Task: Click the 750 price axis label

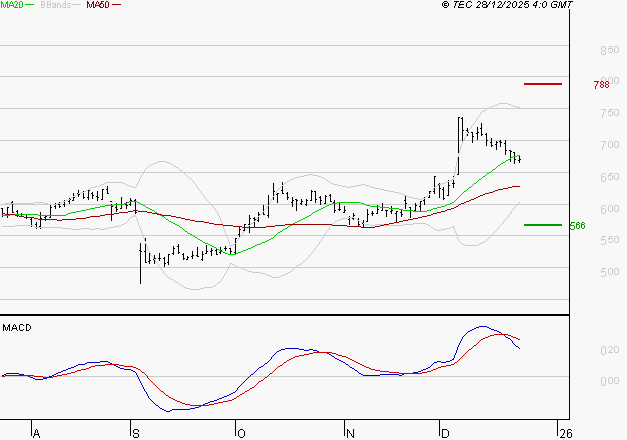Action: click(x=610, y=113)
